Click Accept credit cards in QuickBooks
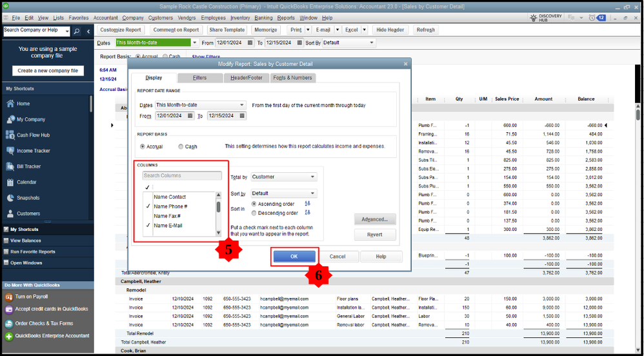The image size is (644, 356). click(x=52, y=309)
